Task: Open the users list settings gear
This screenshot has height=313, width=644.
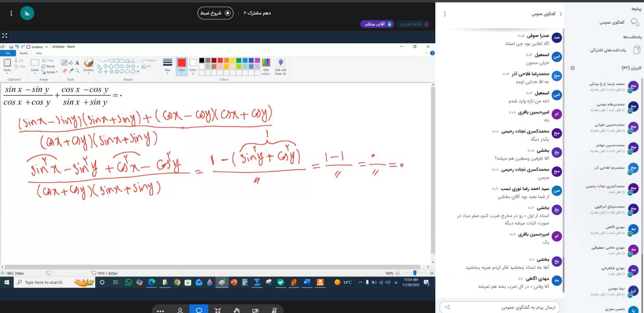Action: click(572, 68)
